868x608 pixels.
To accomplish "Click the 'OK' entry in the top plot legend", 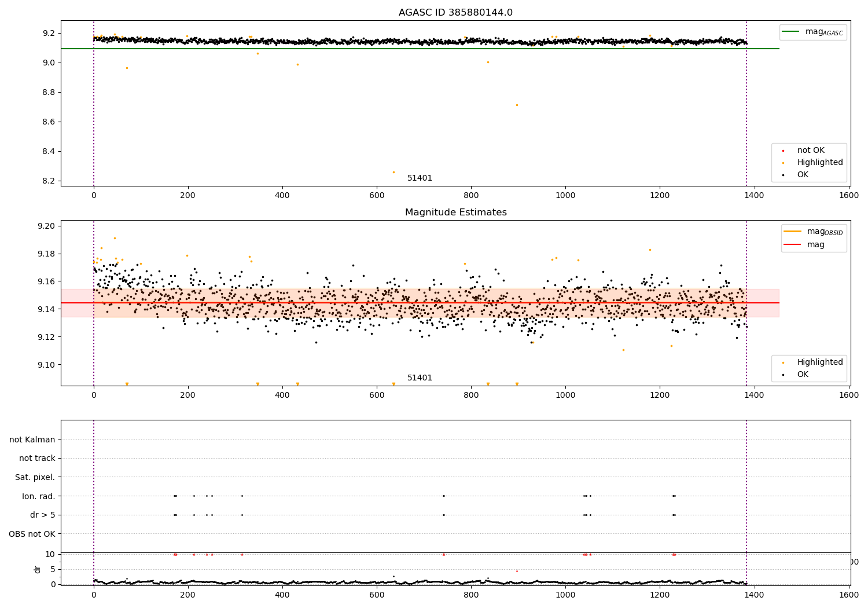I will click(803, 175).
